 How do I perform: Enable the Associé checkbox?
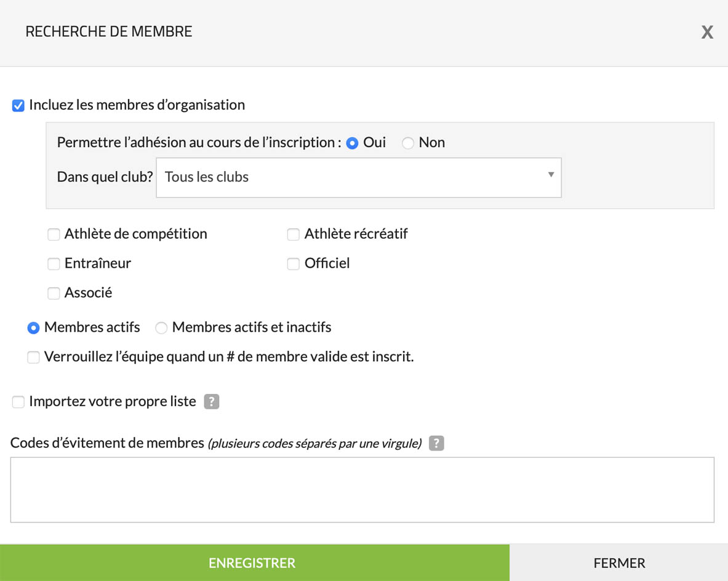pyautogui.click(x=54, y=294)
